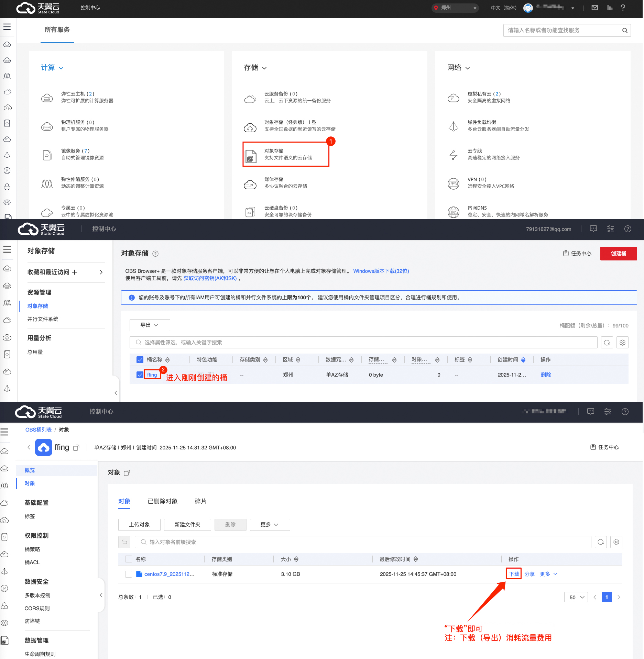The height and width of the screenshot is (659, 644).
Task: Click the object name prefix search field
Action: pyautogui.click(x=363, y=542)
